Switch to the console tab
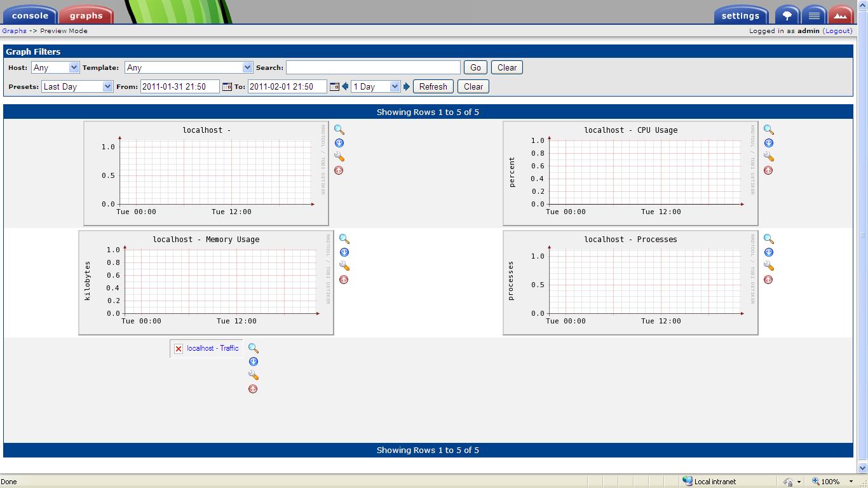The width and height of the screenshot is (868, 488). tap(29, 15)
